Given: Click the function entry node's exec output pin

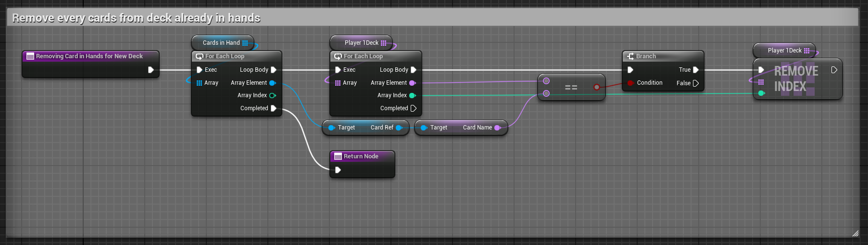Looking at the screenshot, I should point(151,70).
